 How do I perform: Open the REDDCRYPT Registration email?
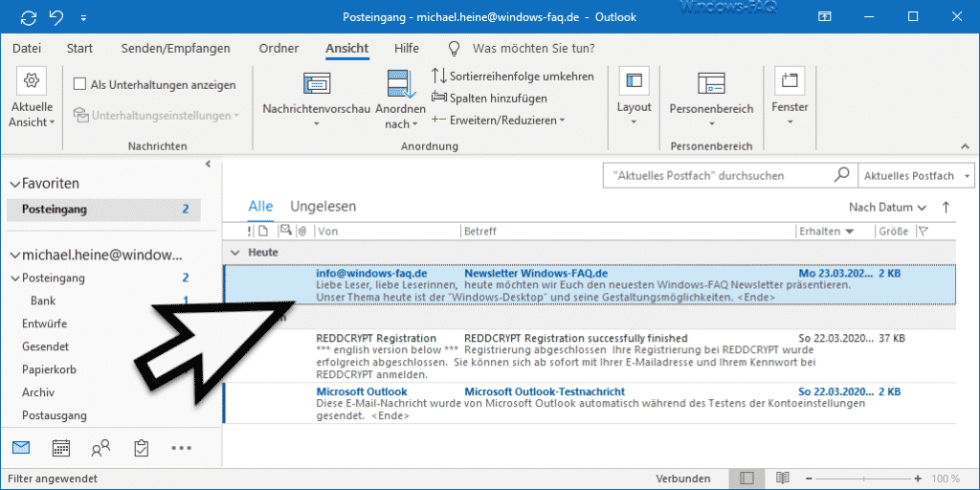click(590, 357)
